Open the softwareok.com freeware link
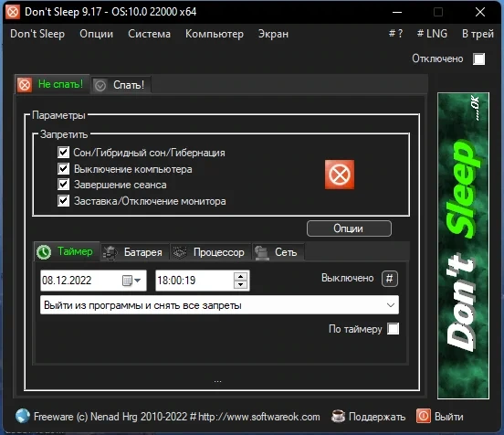The image size is (504, 435). tap(177, 417)
